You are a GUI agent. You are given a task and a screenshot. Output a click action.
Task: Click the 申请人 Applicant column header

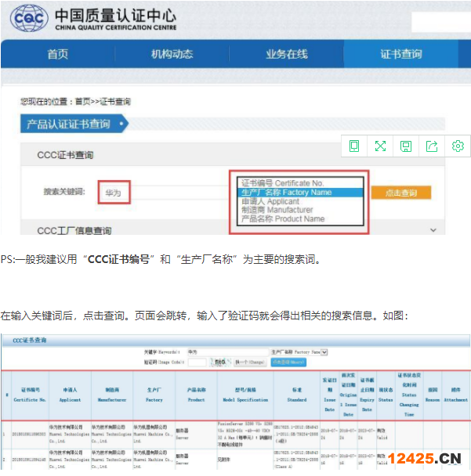[x=70, y=395]
